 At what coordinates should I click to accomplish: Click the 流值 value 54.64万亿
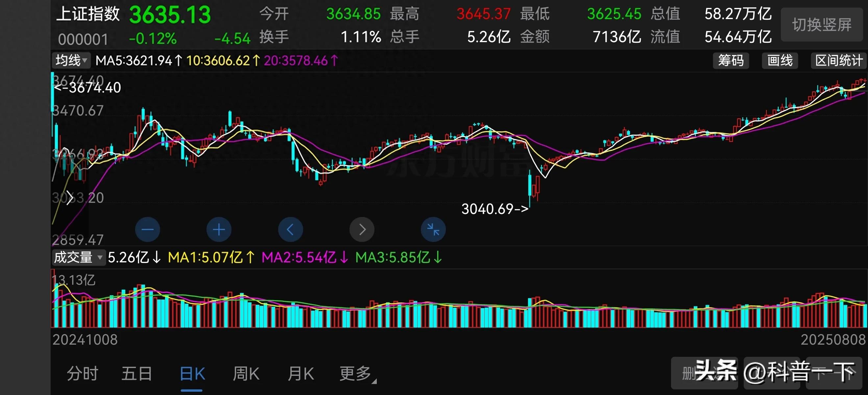coord(738,37)
